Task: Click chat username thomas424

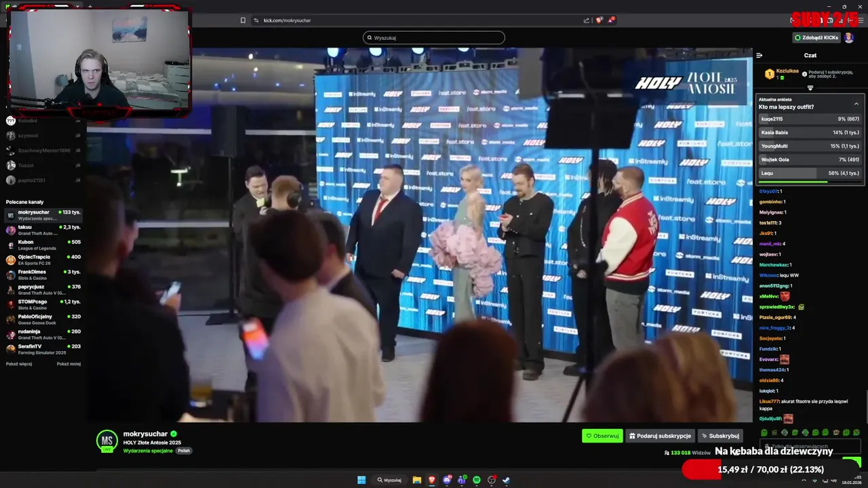Action: [x=772, y=370]
